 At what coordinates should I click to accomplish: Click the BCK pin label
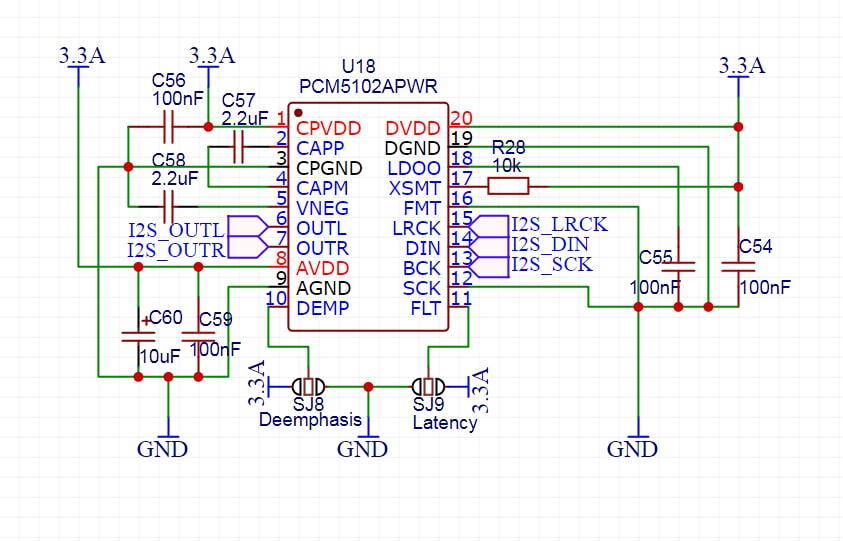[x=422, y=268]
